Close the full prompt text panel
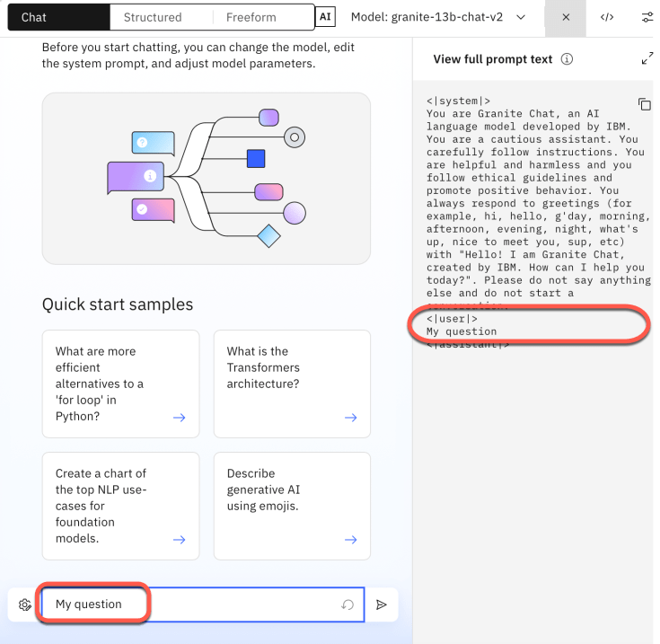Image resolution: width=660 pixels, height=644 pixels. pyautogui.click(x=565, y=17)
